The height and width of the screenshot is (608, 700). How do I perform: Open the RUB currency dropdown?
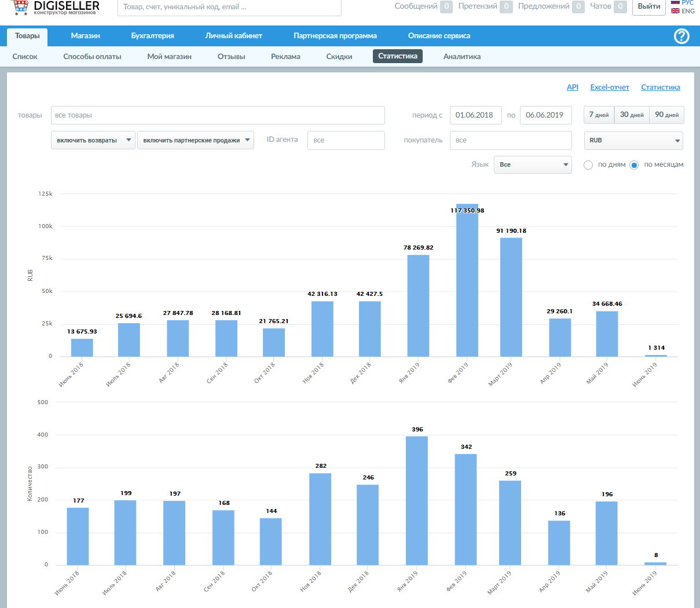pos(633,141)
